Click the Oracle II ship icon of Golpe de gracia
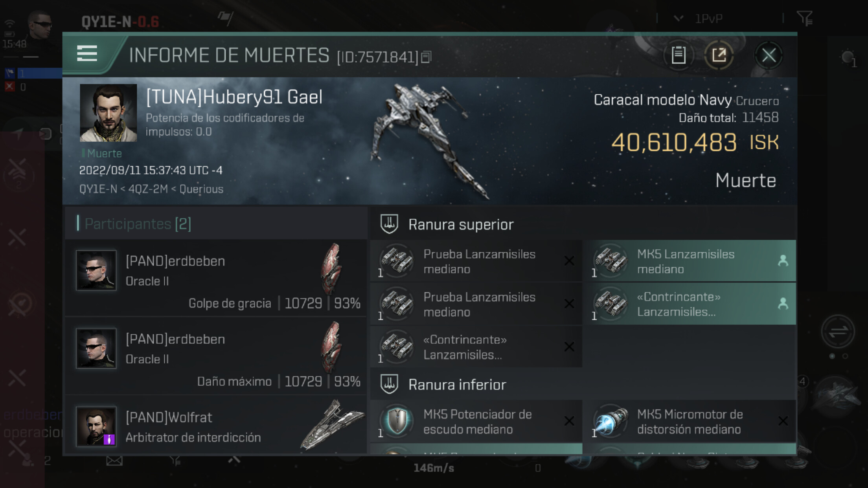 pyautogui.click(x=331, y=269)
